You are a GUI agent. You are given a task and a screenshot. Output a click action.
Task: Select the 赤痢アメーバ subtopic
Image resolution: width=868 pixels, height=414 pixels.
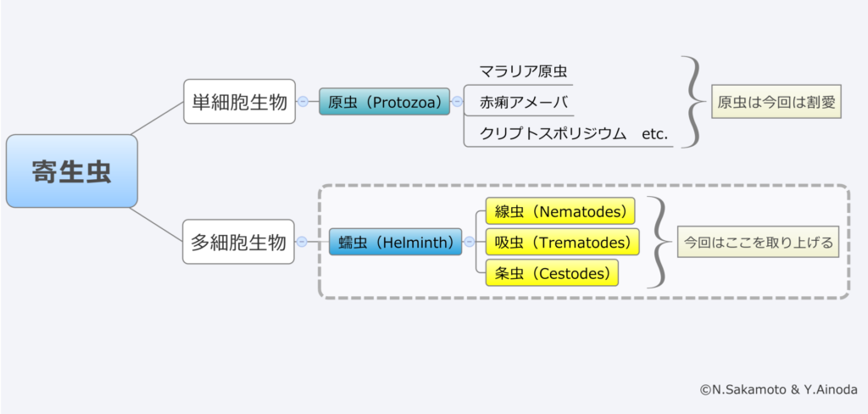[517, 103]
